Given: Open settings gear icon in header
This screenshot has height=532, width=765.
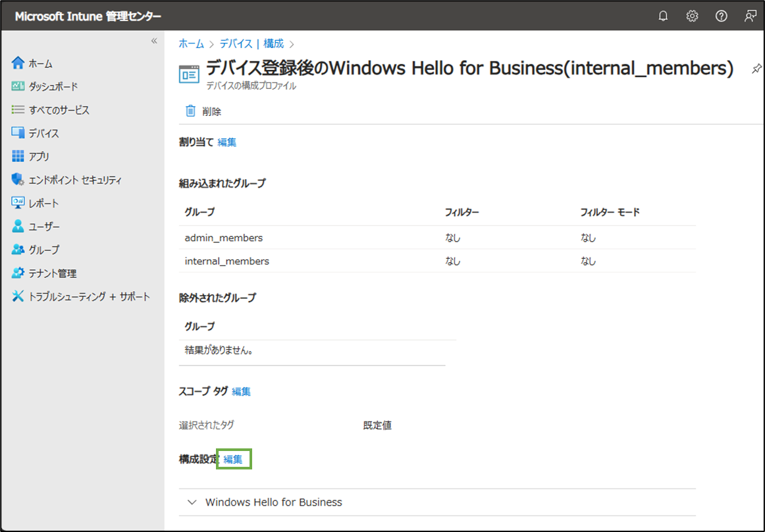Looking at the screenshot, I should (692, 16).
